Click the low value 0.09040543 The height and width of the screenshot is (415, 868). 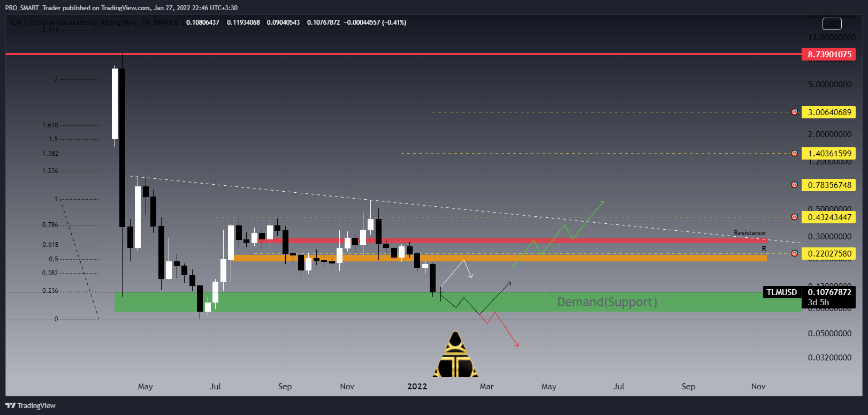(284, 22)
